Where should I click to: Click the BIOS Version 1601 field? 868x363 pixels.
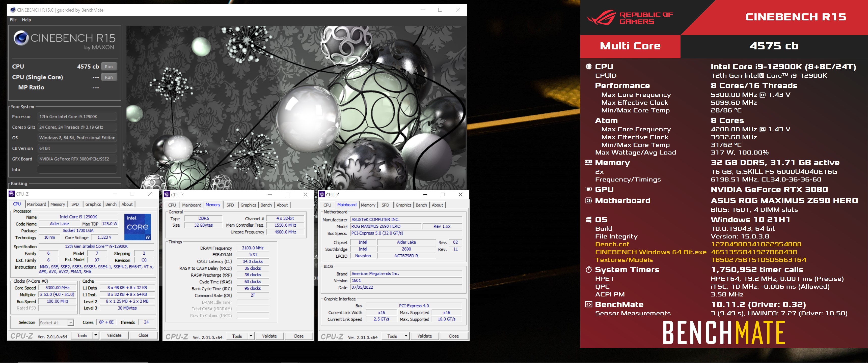(406, 281)
